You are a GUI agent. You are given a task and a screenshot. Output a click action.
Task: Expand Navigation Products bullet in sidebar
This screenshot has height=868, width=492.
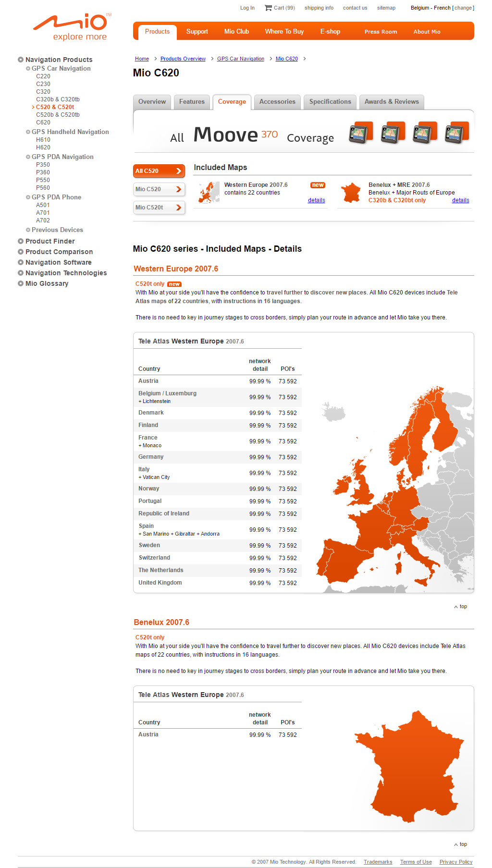21,60
